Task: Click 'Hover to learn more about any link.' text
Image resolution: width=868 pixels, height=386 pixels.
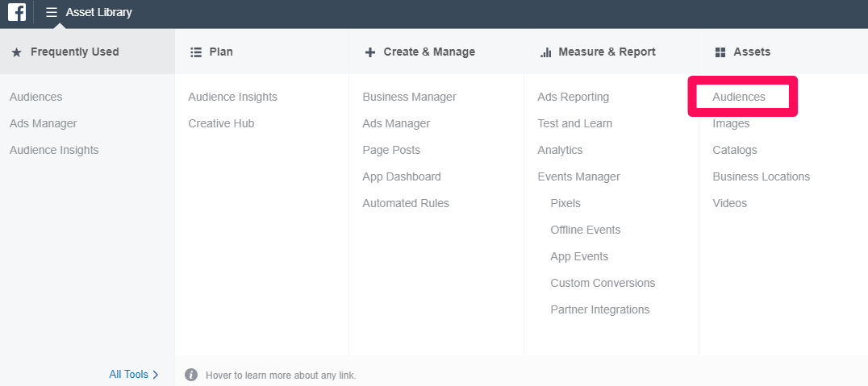Action: pos(281,375)
